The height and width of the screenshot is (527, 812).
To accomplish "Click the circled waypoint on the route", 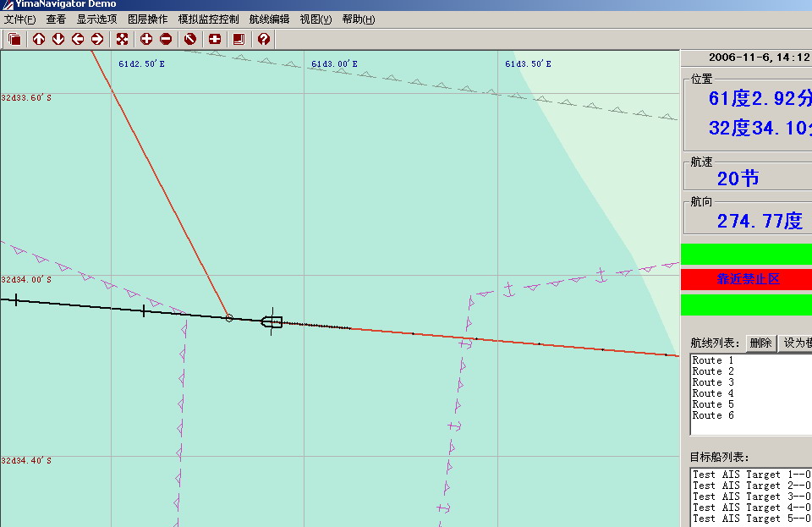I will [x=229, y=318].
